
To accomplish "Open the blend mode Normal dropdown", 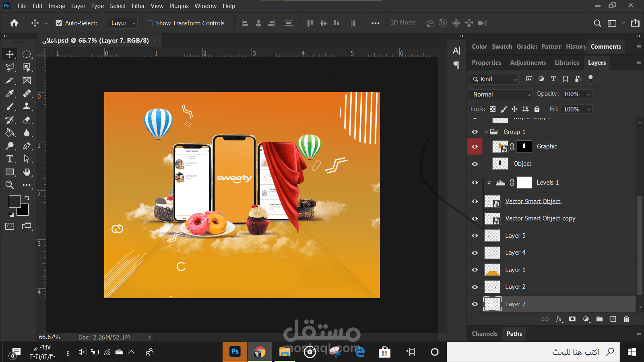I will [x=501, y=95].
